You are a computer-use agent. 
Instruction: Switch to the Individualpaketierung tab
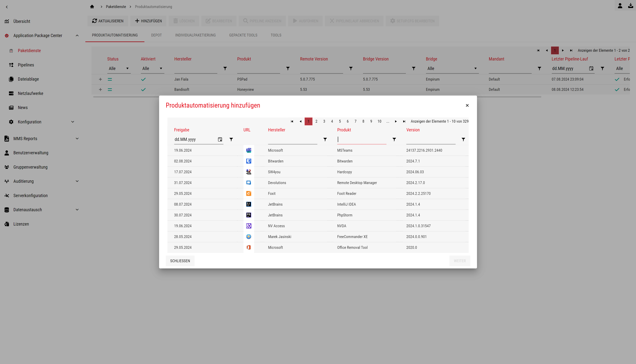pos(195,35)
